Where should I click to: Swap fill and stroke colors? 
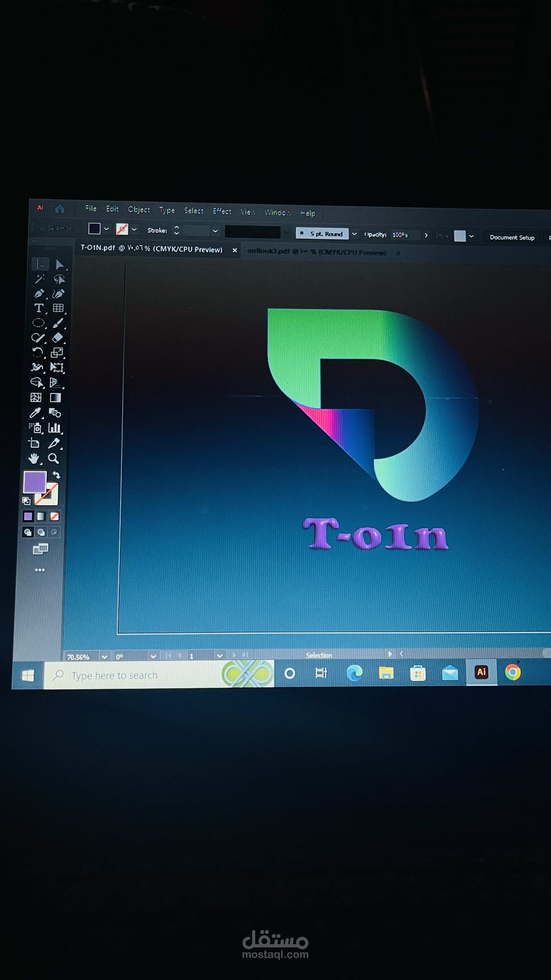[x=57, y=475]
